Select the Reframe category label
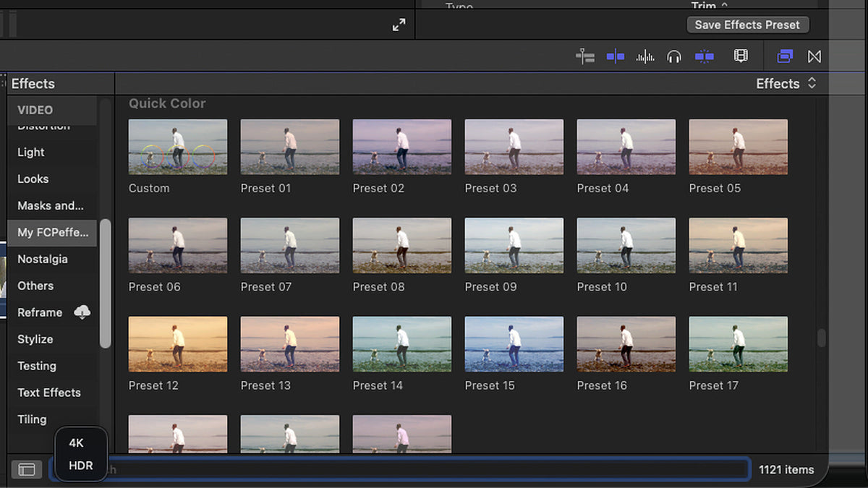Screen dimensions: 868x488 (x=40, y=312)
